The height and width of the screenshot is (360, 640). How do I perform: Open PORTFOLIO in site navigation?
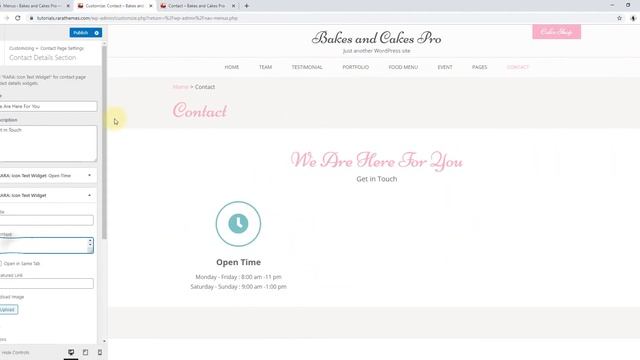coord(356,67)
